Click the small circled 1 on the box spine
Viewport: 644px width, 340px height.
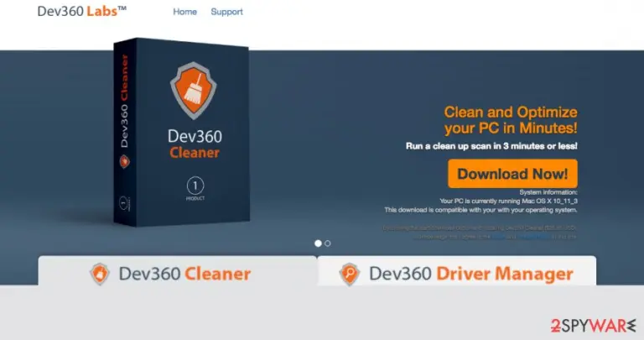125,203
